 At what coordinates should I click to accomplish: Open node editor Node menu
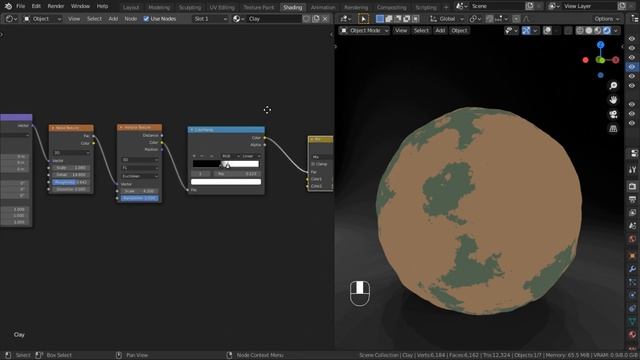point(131,19)
